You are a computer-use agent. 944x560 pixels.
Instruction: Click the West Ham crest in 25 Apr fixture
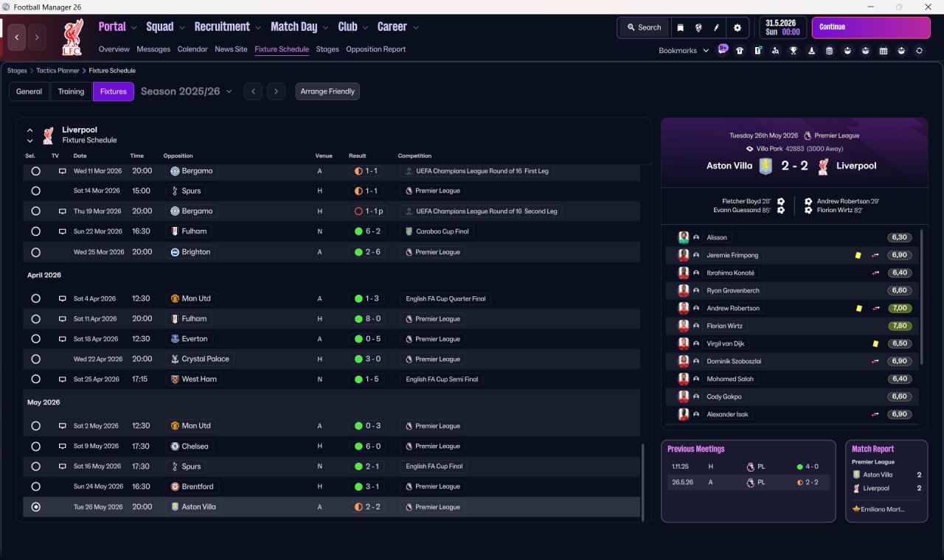[x=175, y=379]
